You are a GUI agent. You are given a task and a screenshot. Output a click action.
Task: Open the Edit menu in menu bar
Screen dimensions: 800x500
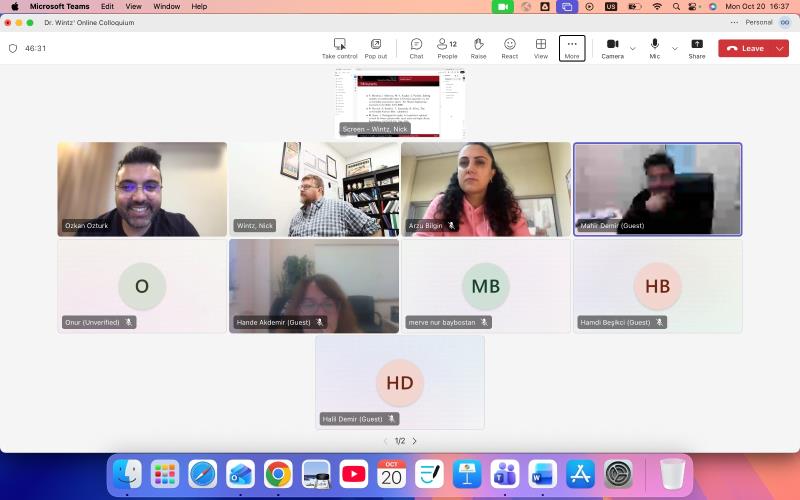(107, 6)
